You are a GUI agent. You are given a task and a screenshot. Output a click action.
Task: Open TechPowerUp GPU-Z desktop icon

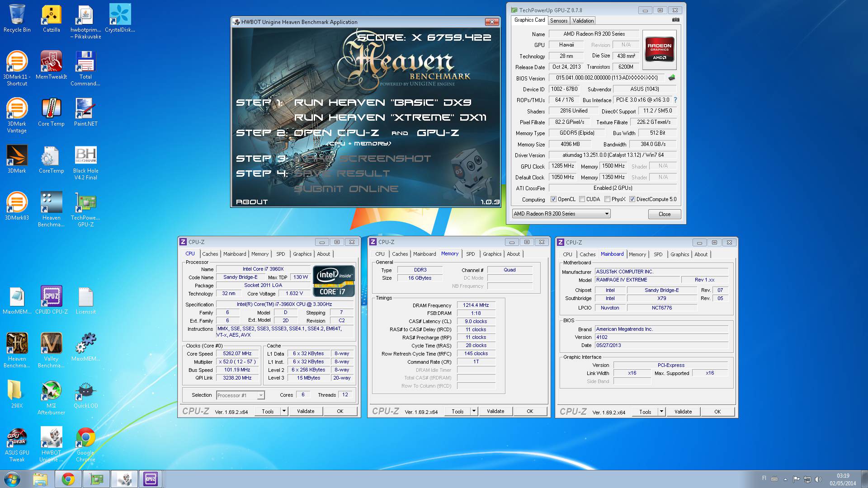tap(85, 210)
